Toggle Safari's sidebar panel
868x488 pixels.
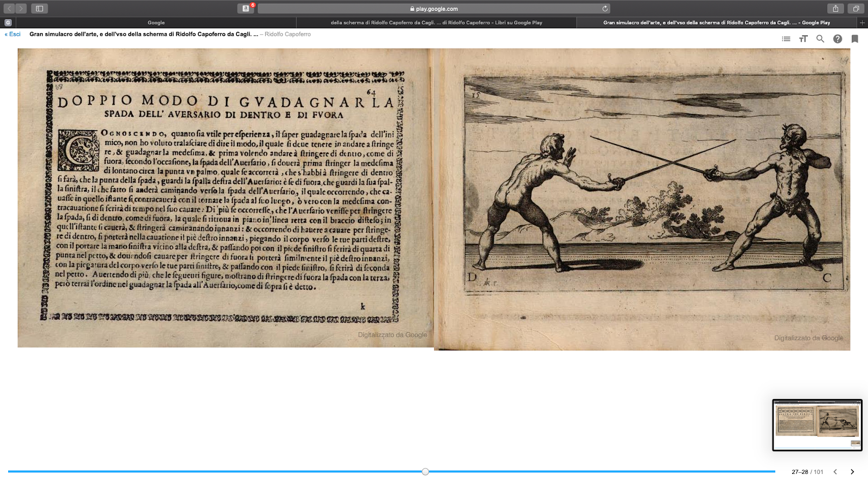pos(40,9)
